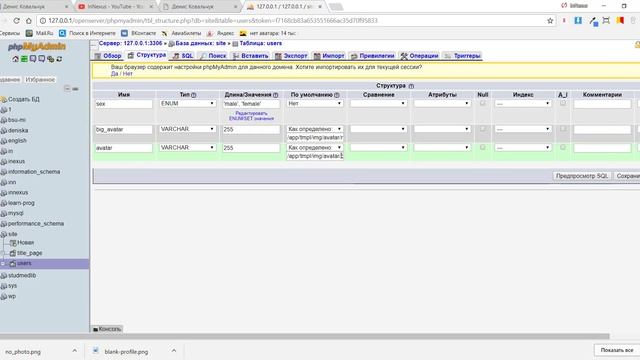Image resolution: width=640 pixels, height=360 pixels.
Task: Bookmark this page with star icon
Action: coord(550,20)
